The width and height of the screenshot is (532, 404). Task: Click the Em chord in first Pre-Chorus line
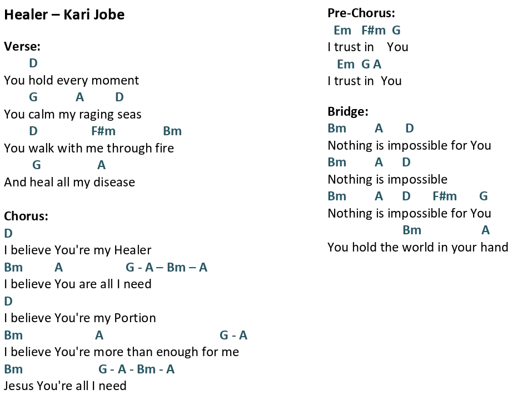coord(342,30)
